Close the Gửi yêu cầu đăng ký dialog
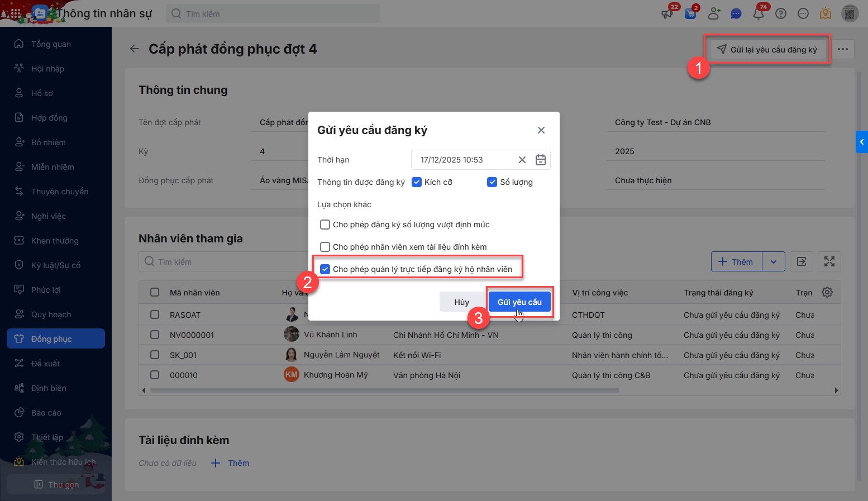Viewport: 868px width, 501px height. [x=541, y=130]
